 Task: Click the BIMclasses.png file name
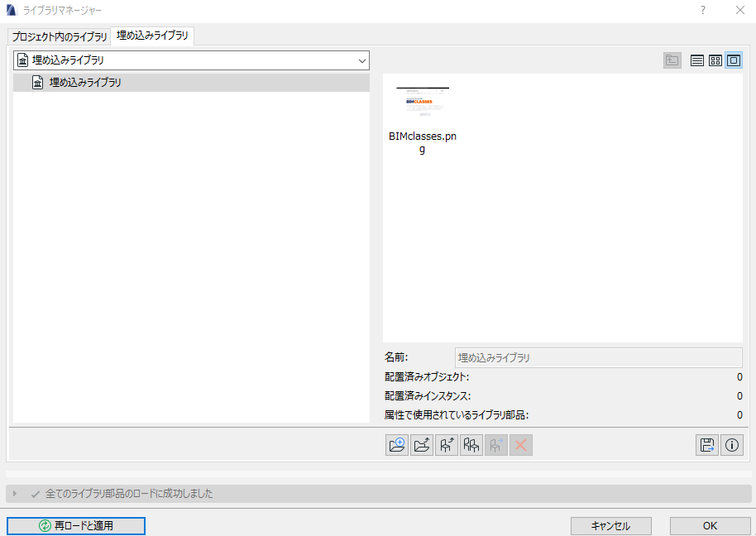point(423,142)
